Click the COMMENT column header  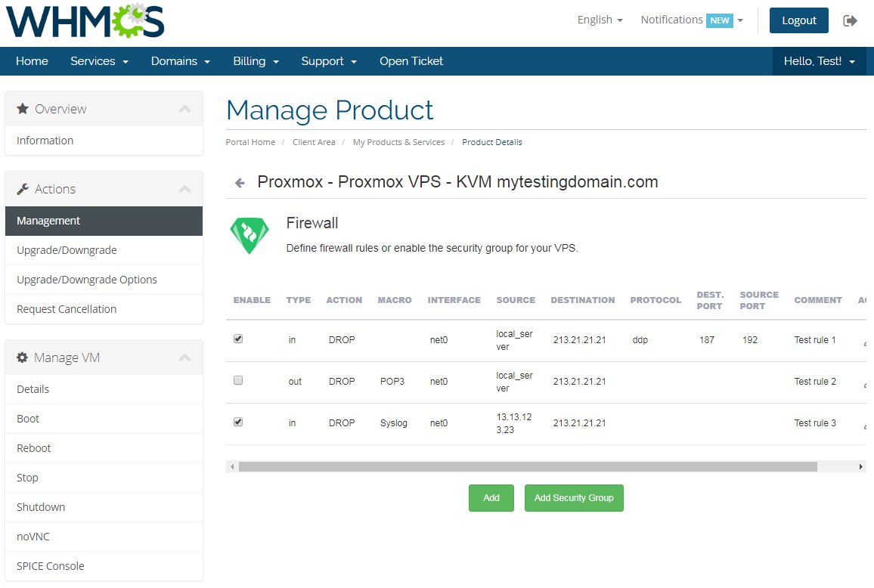pos(818,300)
